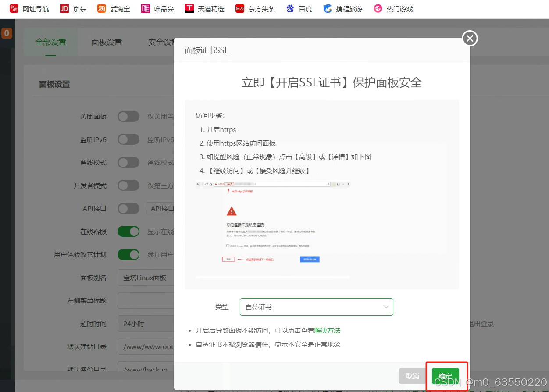Click the 百度 paw bookmark icon

click(x=290, y=9)
